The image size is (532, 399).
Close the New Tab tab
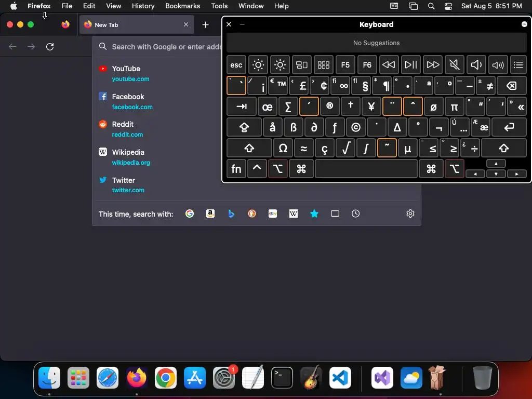[186, 24]
